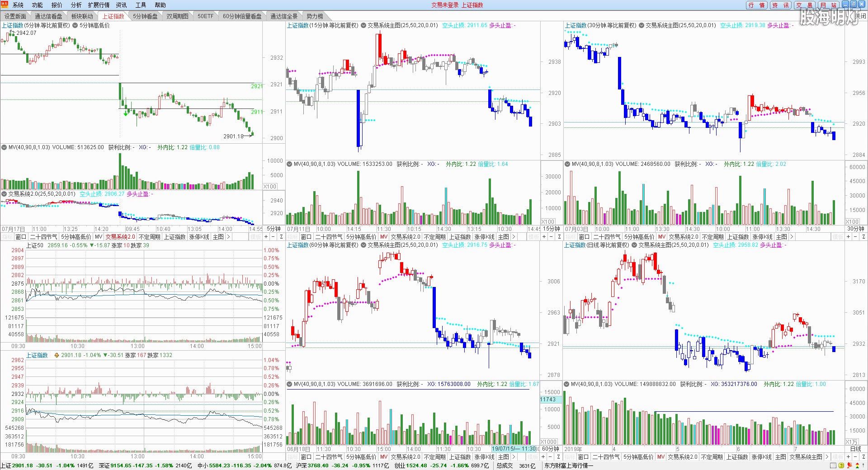Click the Z button under 5-minute chart

[x=281, y=237]
